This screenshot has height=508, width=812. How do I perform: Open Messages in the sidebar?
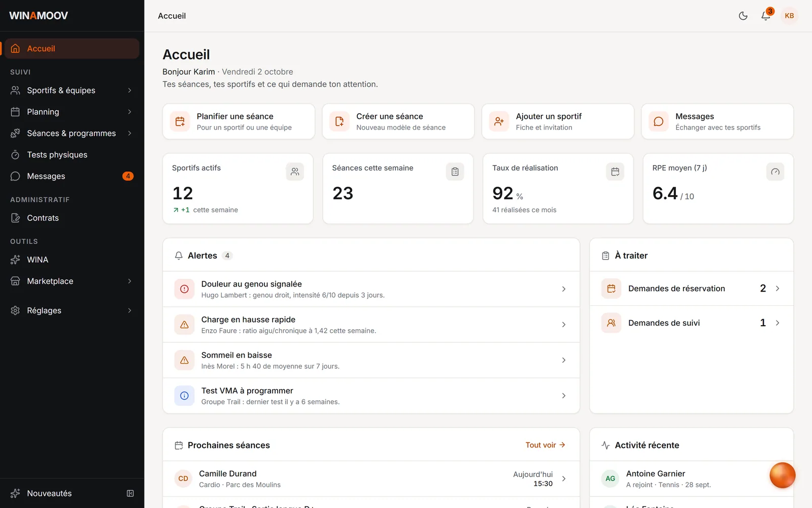point(72,176)
